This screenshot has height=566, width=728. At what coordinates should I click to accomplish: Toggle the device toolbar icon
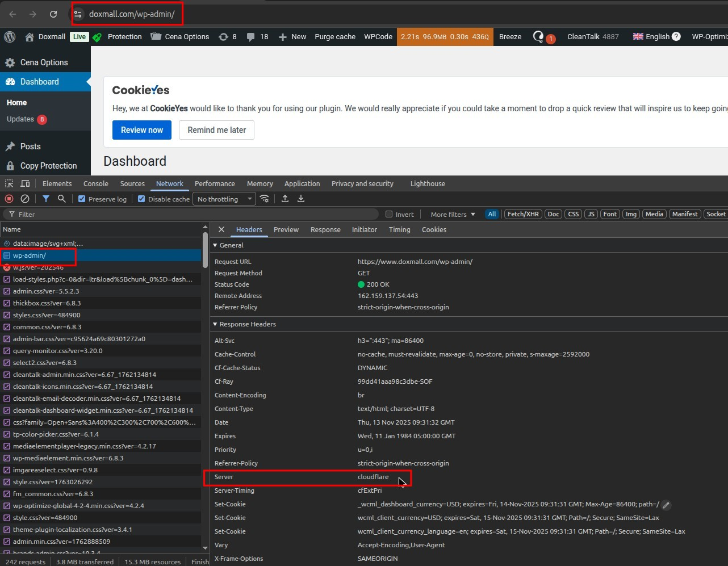pos(25,184)
